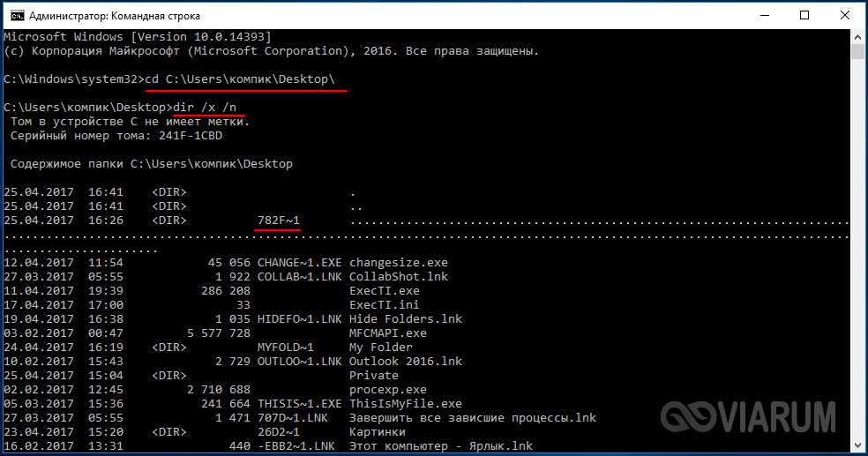Viewport: 868px width, 456px height.
Task: Click the file size '5 577 728'
Action: click(x=219, y=333)
